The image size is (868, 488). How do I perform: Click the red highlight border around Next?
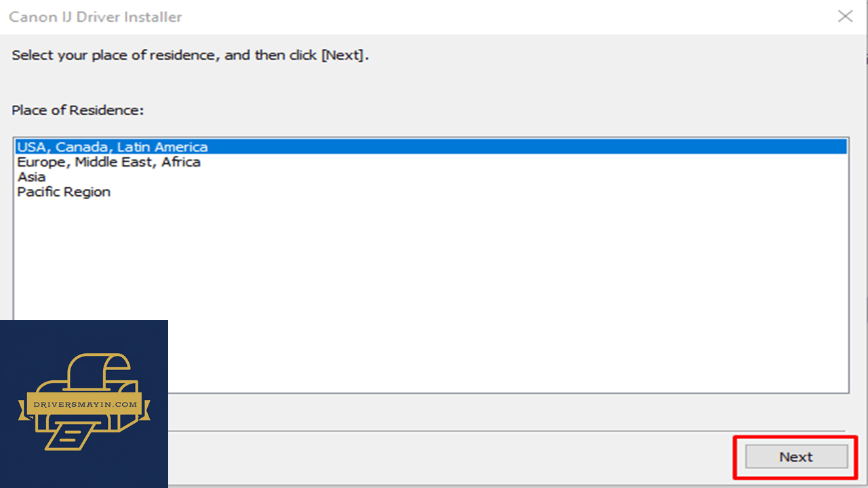pos(795,438)
